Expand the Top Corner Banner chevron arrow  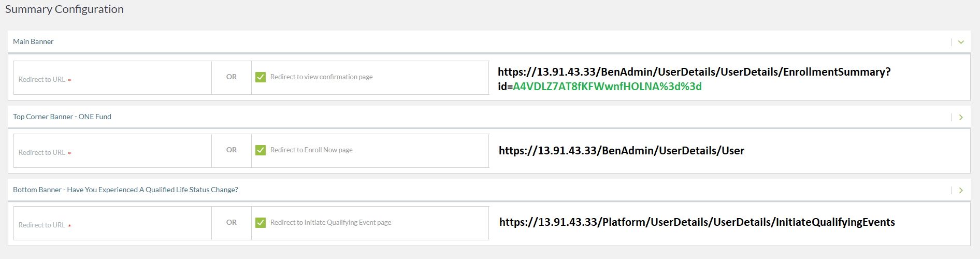(x=961, y=117)
